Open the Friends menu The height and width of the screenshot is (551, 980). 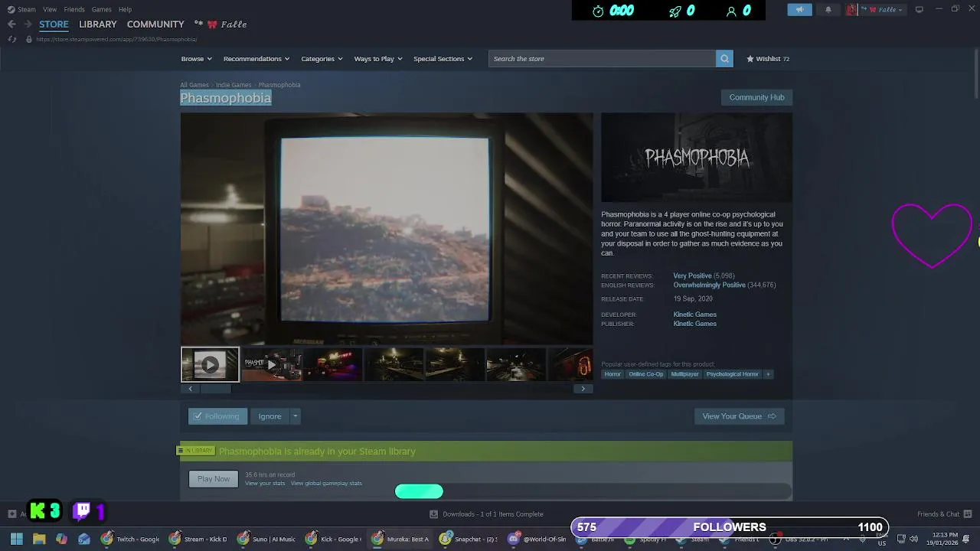(x=74, y=9)
